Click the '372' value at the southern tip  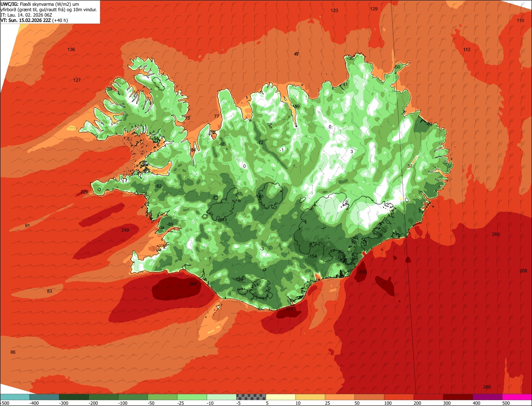[289, 309]
